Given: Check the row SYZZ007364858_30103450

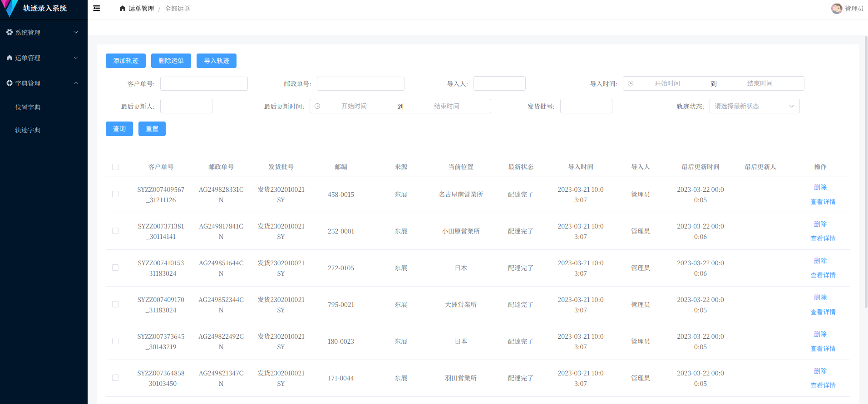Looking at the screenshot, I should coord(115,378).
